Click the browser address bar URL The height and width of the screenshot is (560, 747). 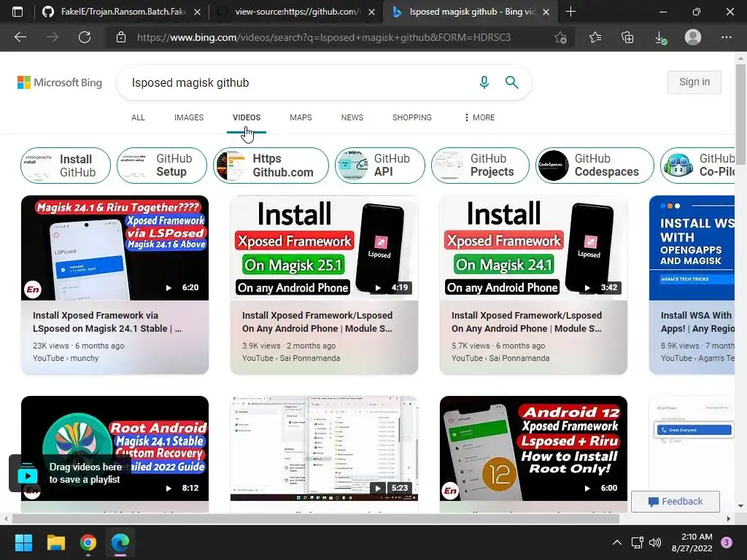(x=324, y=37)
